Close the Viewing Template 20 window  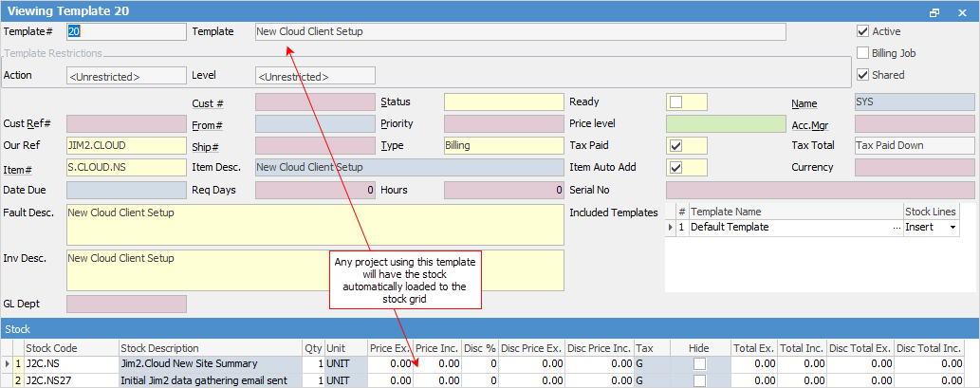pos(961,11)
